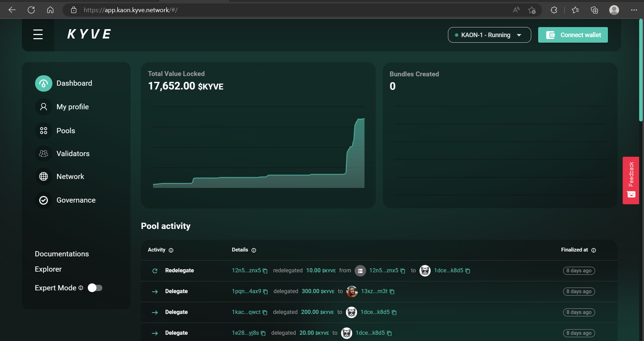Copy the 1kac...qwct address

[265, 313]
